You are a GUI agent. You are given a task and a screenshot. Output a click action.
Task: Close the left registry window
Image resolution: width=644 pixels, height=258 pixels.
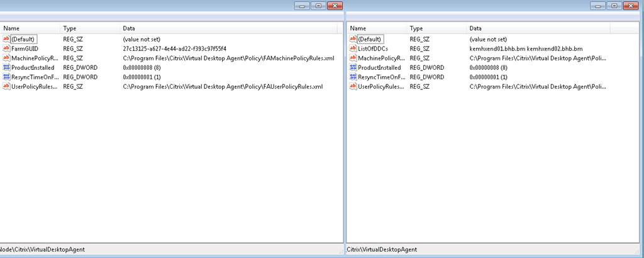coord(335,6)
